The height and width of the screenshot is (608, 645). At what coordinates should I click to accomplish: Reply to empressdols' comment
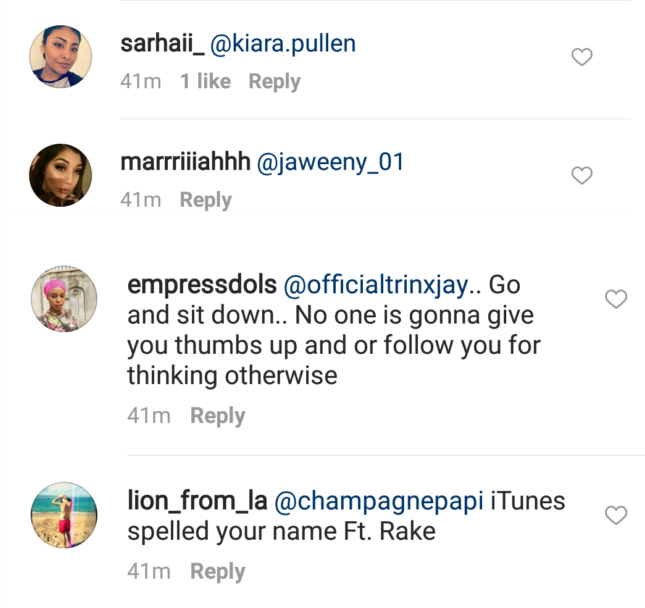[x=218, y=416]
